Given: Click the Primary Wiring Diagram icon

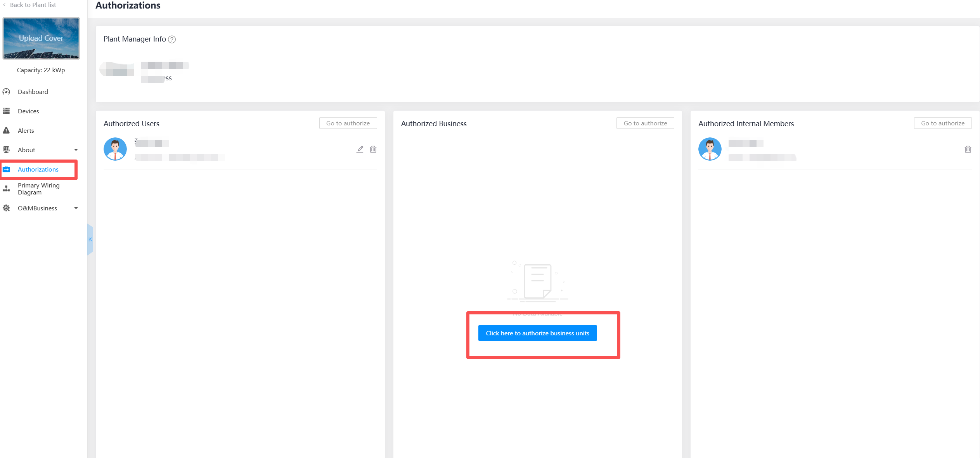Looking at the screenshot, I should tap(6, 189).
